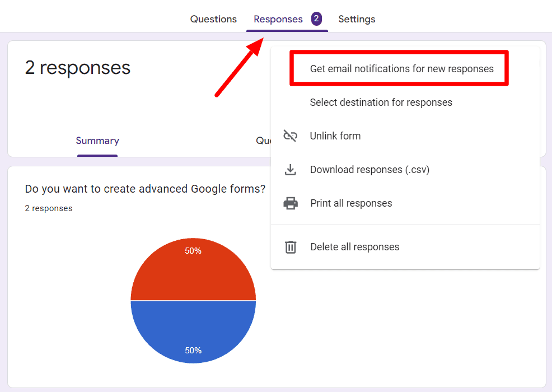Choose Get email notifications for new responses

coord(401,69)
